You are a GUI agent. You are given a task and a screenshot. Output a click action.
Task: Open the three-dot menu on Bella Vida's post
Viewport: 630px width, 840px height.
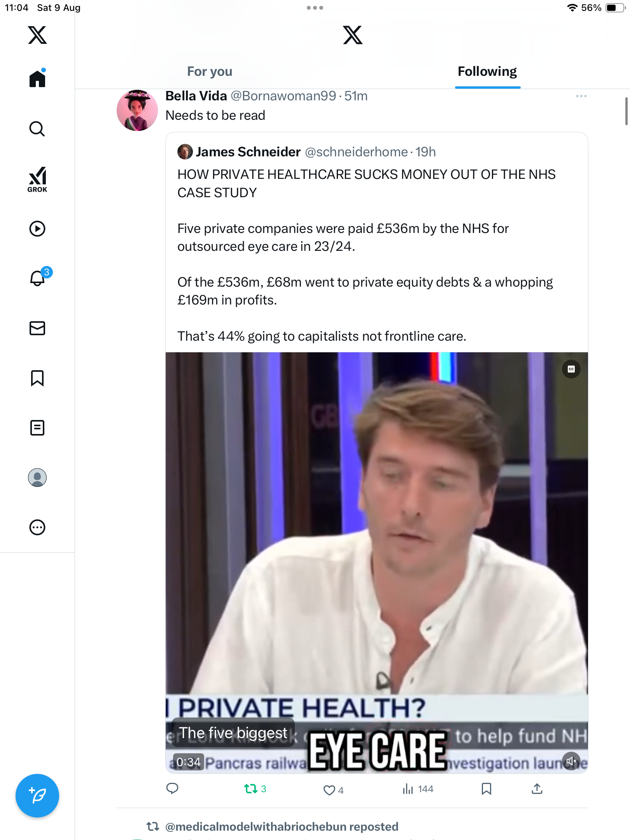coord(581,96)
